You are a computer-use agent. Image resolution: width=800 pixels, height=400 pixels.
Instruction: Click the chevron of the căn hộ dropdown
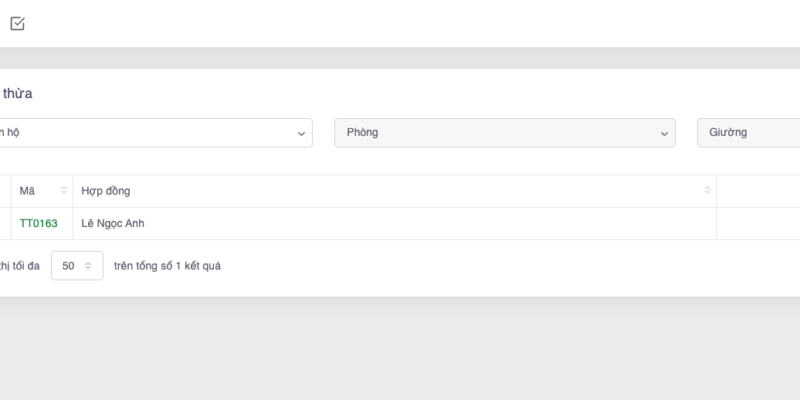(x=302, y=133)
